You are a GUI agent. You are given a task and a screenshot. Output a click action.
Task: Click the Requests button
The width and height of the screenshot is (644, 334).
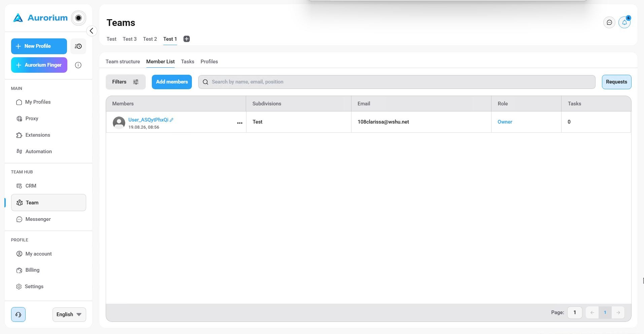tap(616, 82)
